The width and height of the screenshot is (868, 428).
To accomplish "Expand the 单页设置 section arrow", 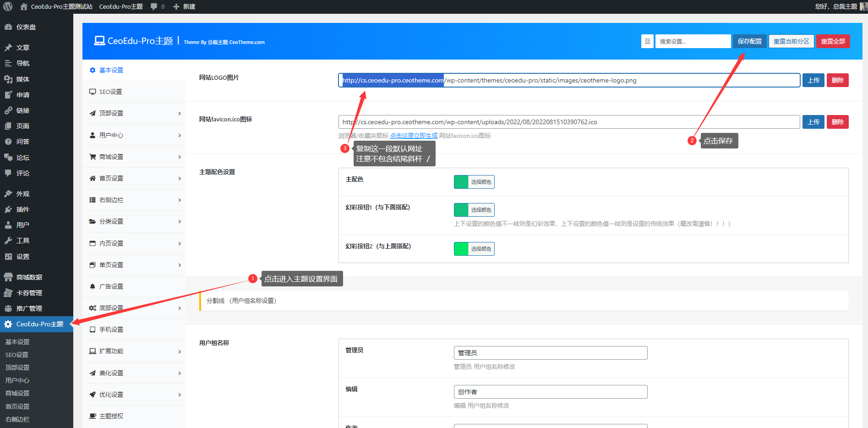I will click(x=180, y=265).
